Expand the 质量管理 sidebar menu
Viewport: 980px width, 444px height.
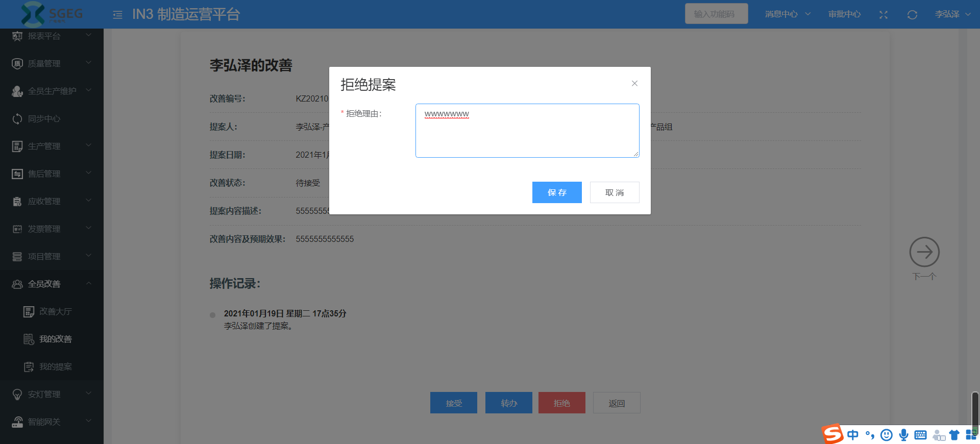pyautogui.click(x=51, y=63)
